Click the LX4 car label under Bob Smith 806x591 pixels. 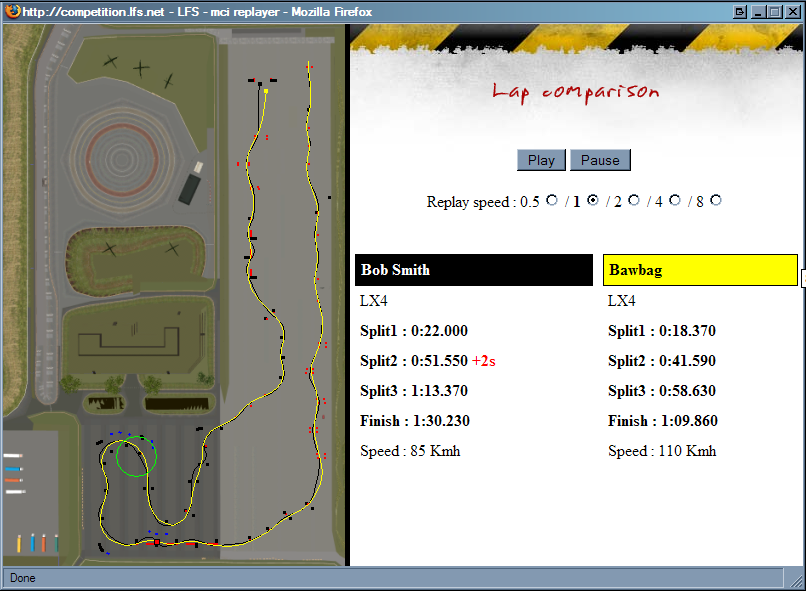coord(374,301)
